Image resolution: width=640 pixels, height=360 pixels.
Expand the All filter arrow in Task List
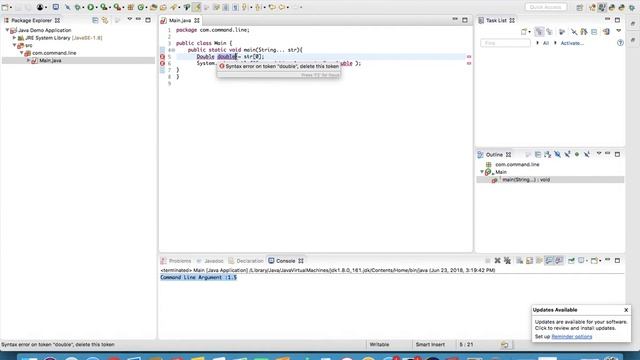pos(538,43)
